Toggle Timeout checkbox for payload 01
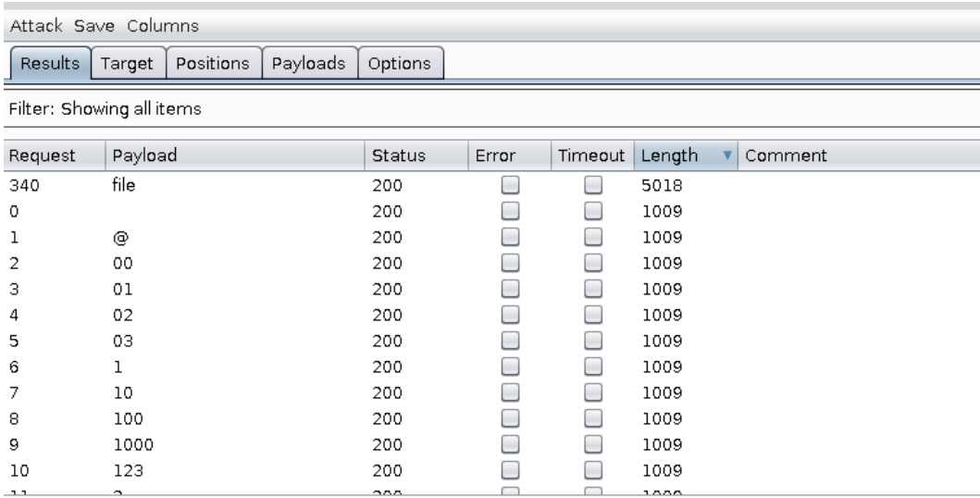Image resolution: width=980 pixels, height=498 pixels. click(x=593, y=289)
